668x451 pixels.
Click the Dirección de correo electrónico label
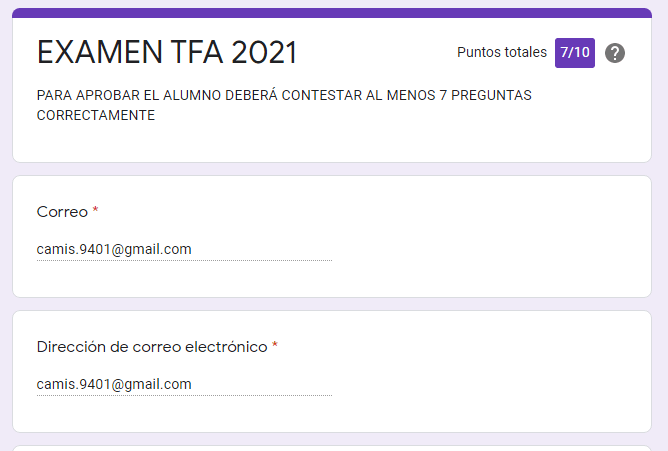tap(152, 347)
